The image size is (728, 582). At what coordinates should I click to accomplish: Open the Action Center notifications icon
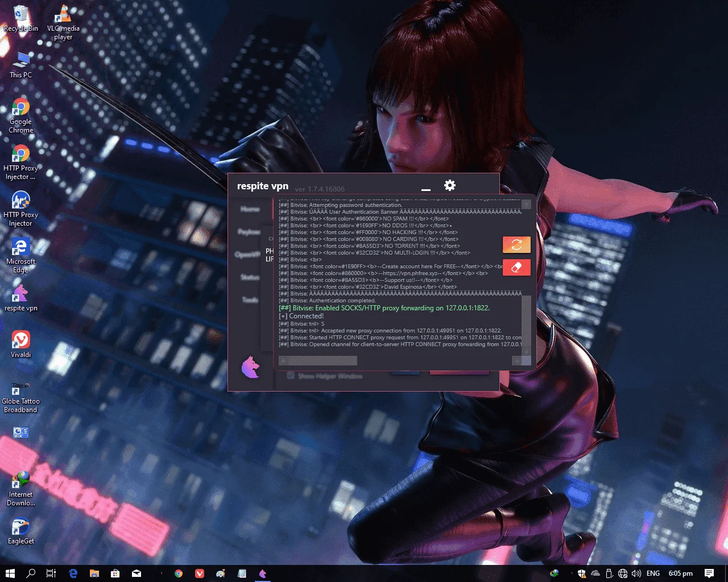tap(709, 573)
